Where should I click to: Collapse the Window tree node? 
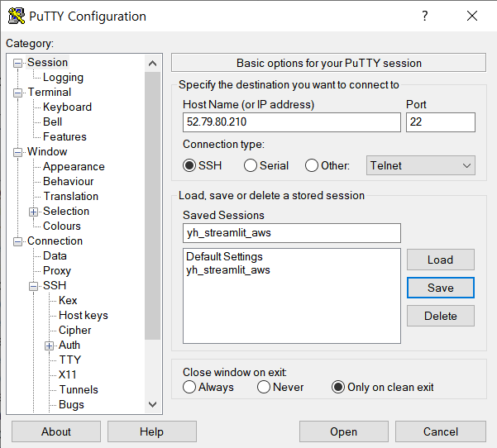click(17, 152)
